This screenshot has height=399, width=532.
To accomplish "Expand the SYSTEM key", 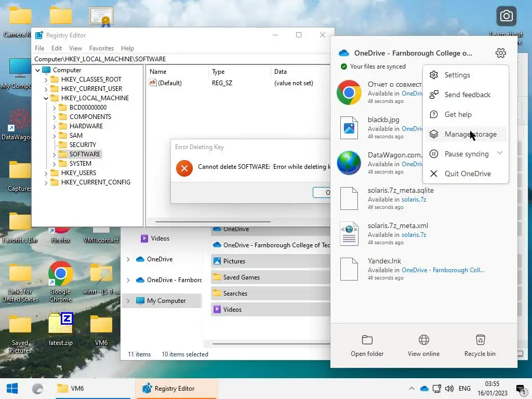I will (x=54, y=164).
